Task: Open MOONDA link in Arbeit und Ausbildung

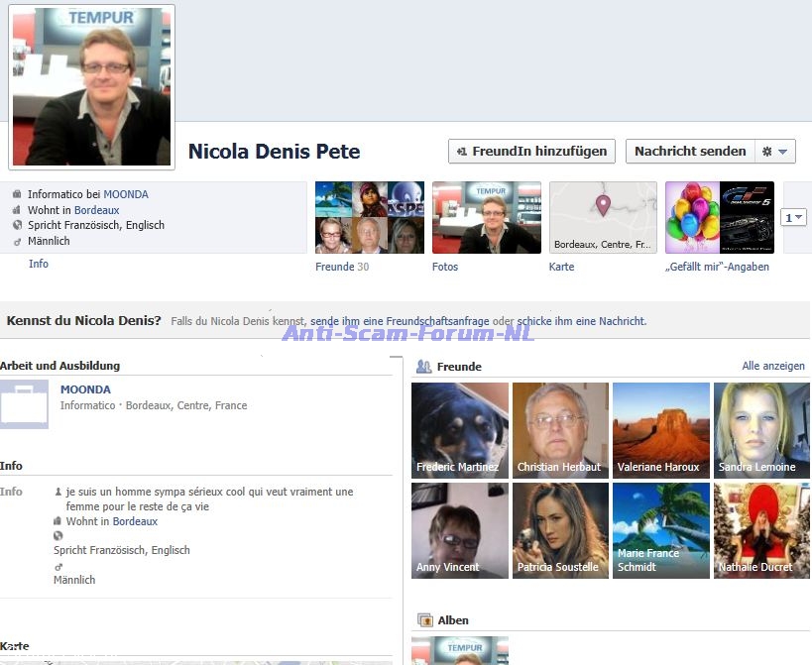Action: coord(85,389)
